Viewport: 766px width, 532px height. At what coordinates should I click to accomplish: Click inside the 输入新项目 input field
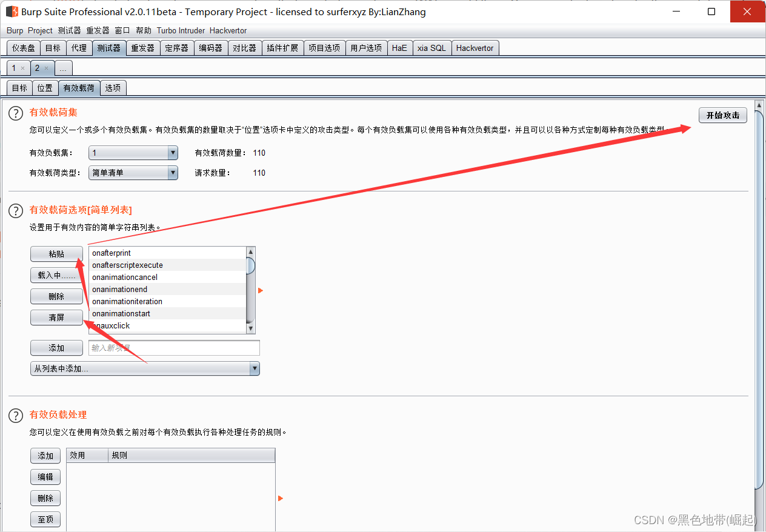click(173, 347)
